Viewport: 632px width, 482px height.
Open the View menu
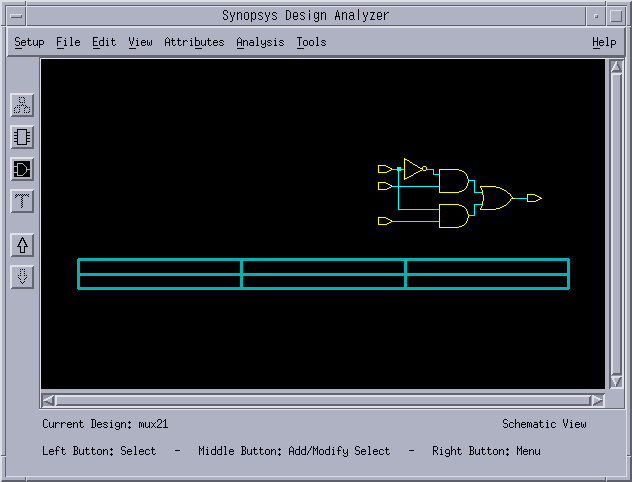click(140, 42)
